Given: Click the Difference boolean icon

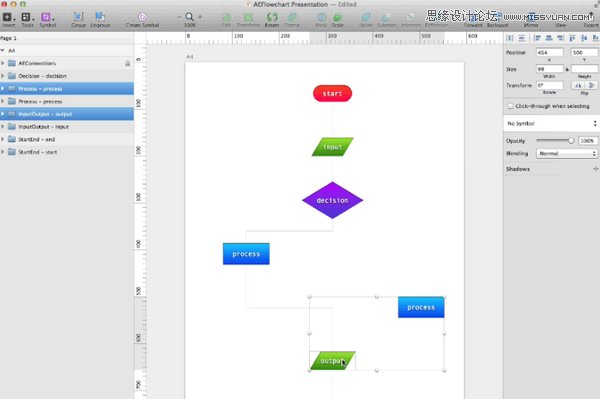Looking at the screenshot, I should tap(436, 18).
